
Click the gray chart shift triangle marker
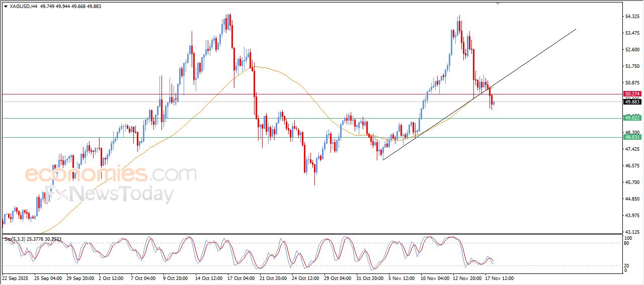click(498, 4)
